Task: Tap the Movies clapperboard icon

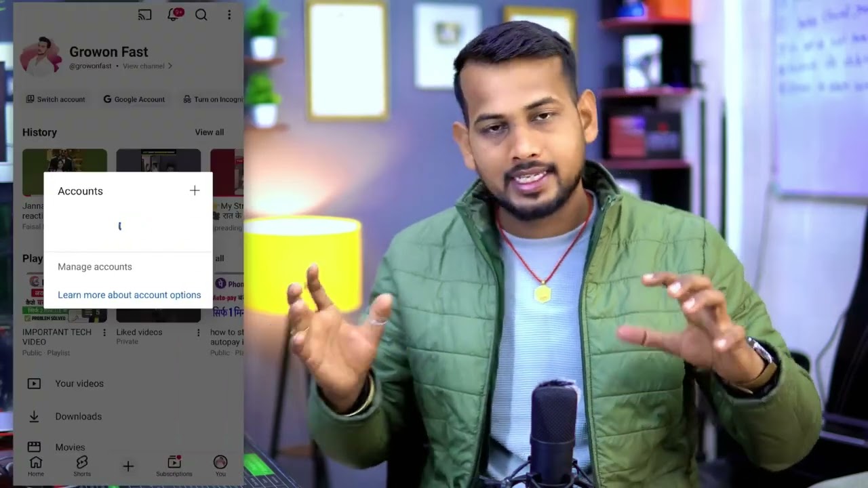Action: 34,447
